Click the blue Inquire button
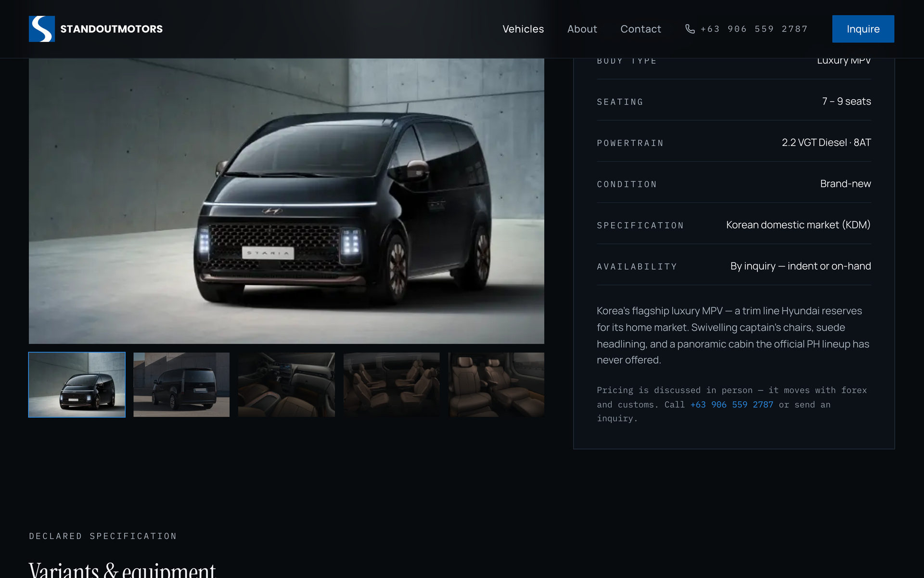This screenshot has height=578, width=924. 863,29
